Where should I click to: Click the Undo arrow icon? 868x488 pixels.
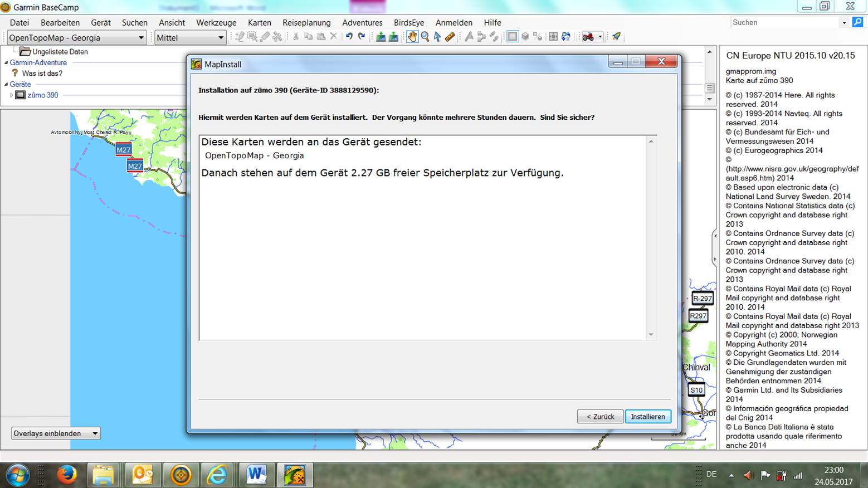pos(349,37)
